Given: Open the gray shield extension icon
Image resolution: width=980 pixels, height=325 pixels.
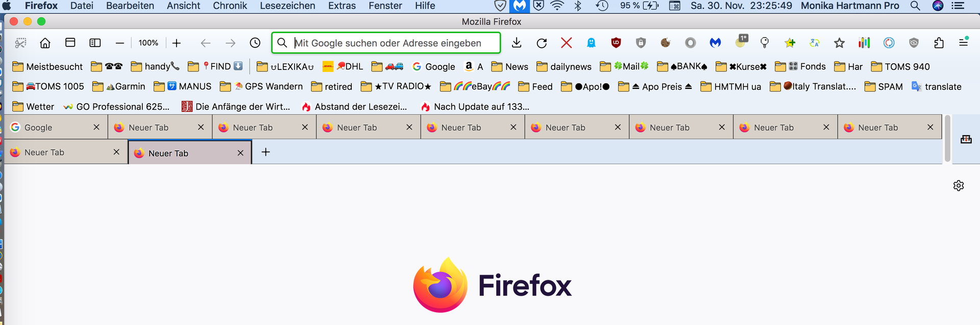Looking at the screenshot, I should click(x=641, y=43).
